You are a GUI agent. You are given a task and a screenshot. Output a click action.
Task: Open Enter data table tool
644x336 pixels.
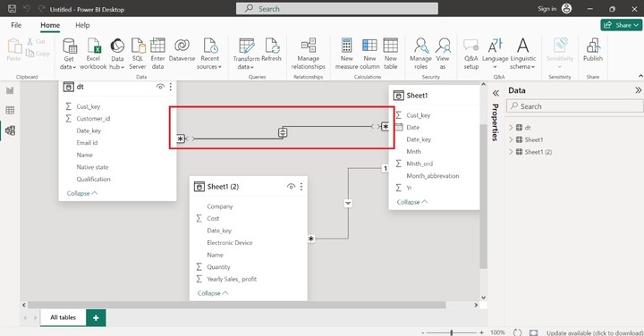click(157, 54)
